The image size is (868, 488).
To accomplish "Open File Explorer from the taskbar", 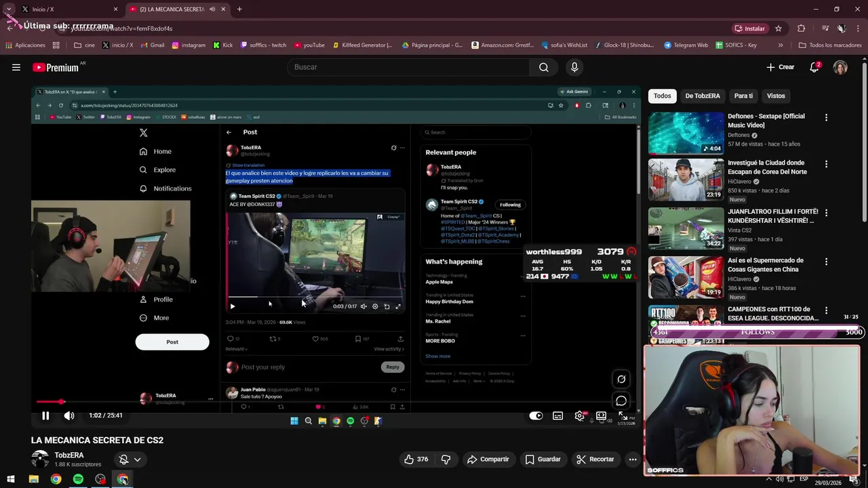I will click(33, 479).
